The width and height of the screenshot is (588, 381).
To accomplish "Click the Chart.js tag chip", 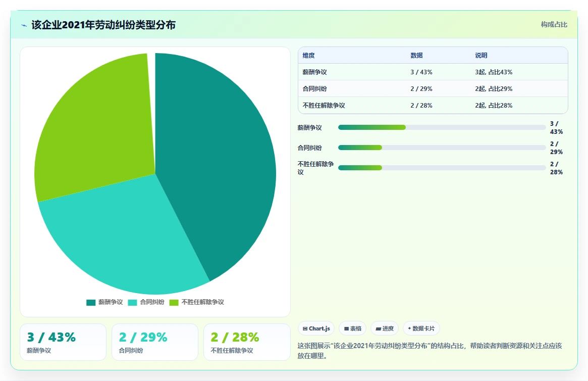I will point(316,328).
